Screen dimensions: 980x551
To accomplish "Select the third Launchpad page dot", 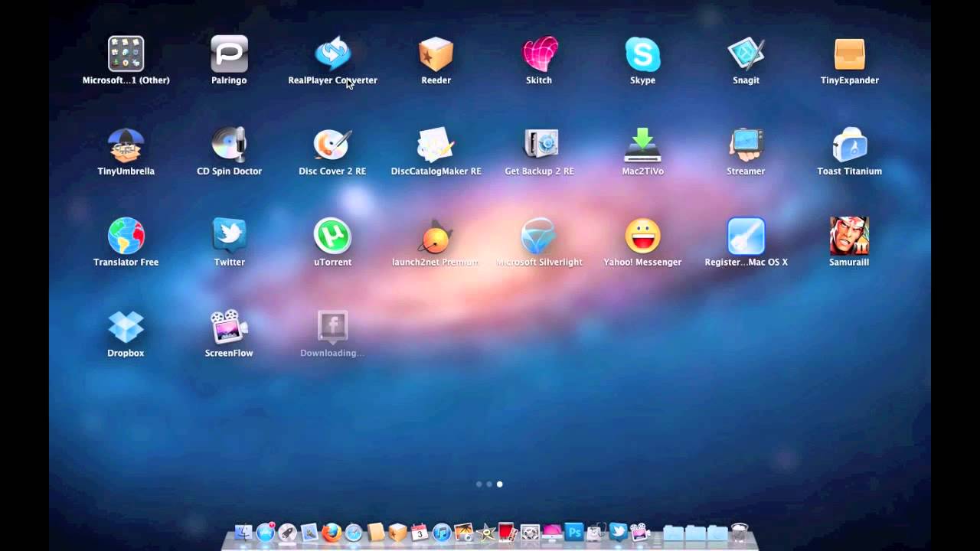I will [500, 484].
